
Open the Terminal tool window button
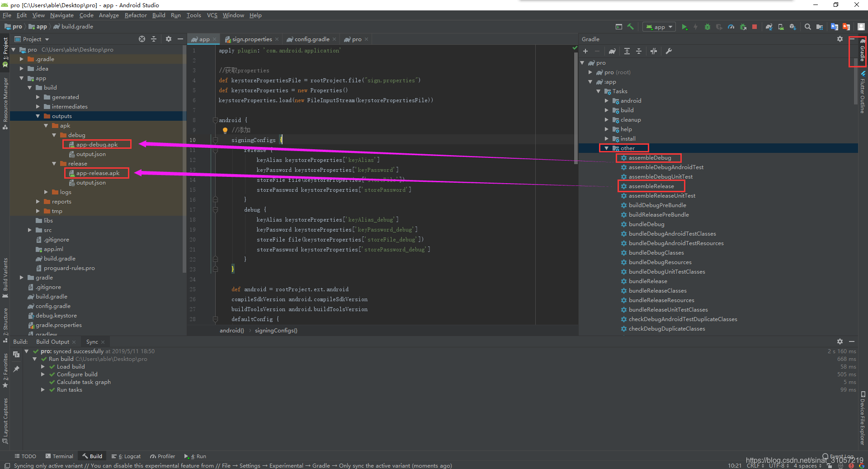[x=59, y=456]
